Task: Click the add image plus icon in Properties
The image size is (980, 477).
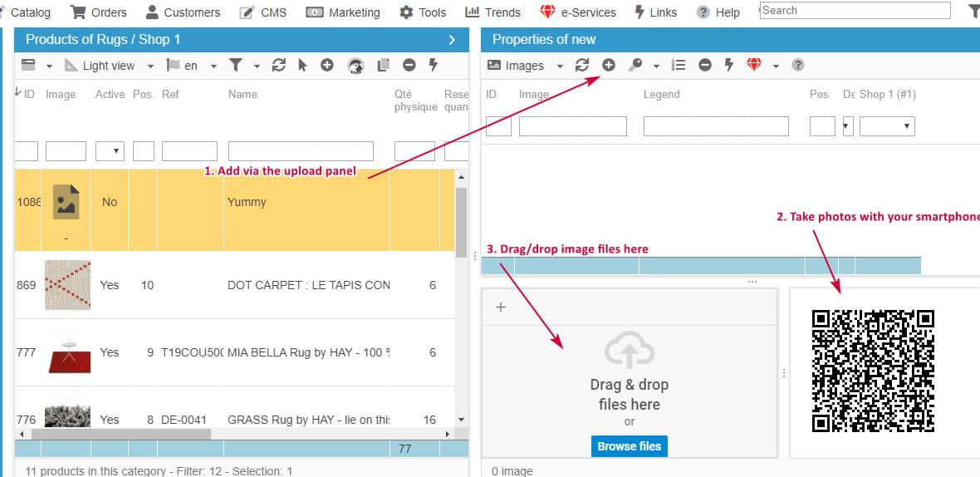Action: (609, 65)
